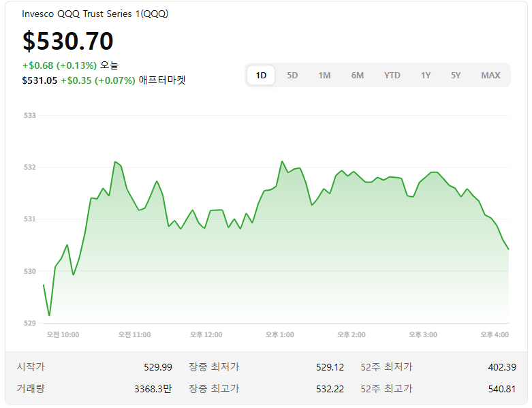
Task: Click the 52주 최저가 label
Action: click(x=386, y=366)
